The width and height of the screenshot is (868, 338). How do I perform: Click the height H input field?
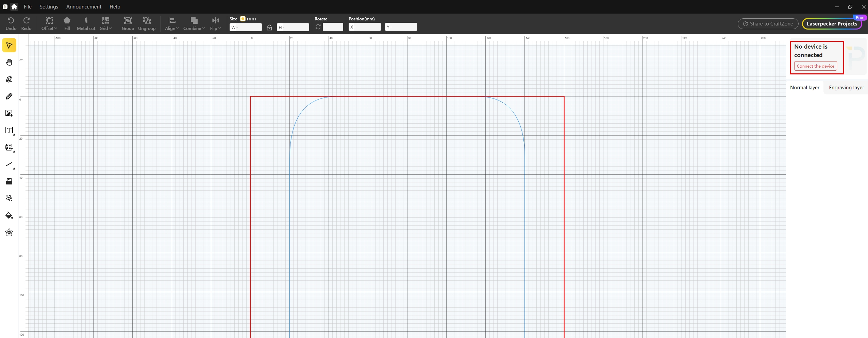click(293, 27)
